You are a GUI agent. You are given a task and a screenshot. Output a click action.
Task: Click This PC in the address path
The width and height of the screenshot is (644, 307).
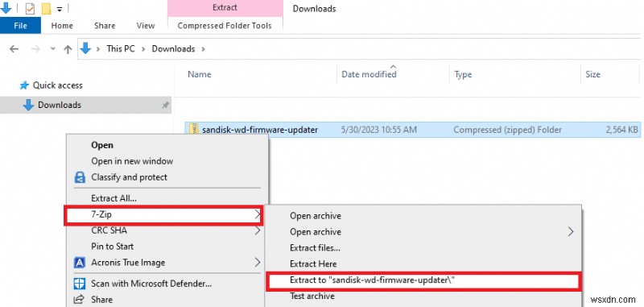[121, 48]
